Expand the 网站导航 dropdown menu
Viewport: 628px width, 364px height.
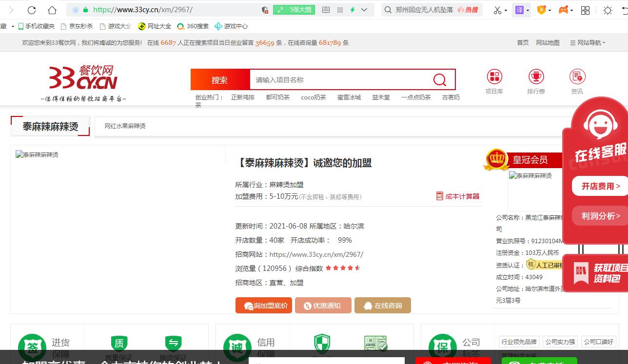pyautogui.click(x=588, y=43)
